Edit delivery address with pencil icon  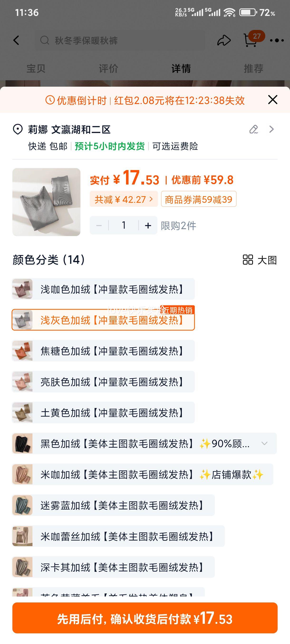(254, 129)
